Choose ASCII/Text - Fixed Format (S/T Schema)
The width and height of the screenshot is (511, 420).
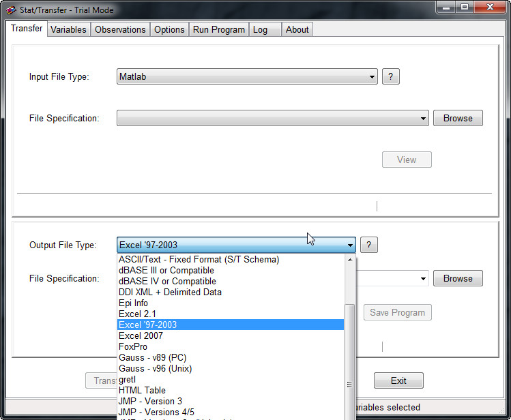pos(231,260)
